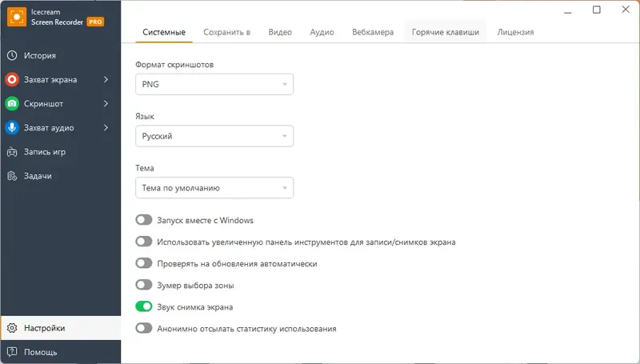Toggle 'Зумер выбора зоны' switch
The height and width of the screenshot is (364, 640).
[x=144, y=285]
